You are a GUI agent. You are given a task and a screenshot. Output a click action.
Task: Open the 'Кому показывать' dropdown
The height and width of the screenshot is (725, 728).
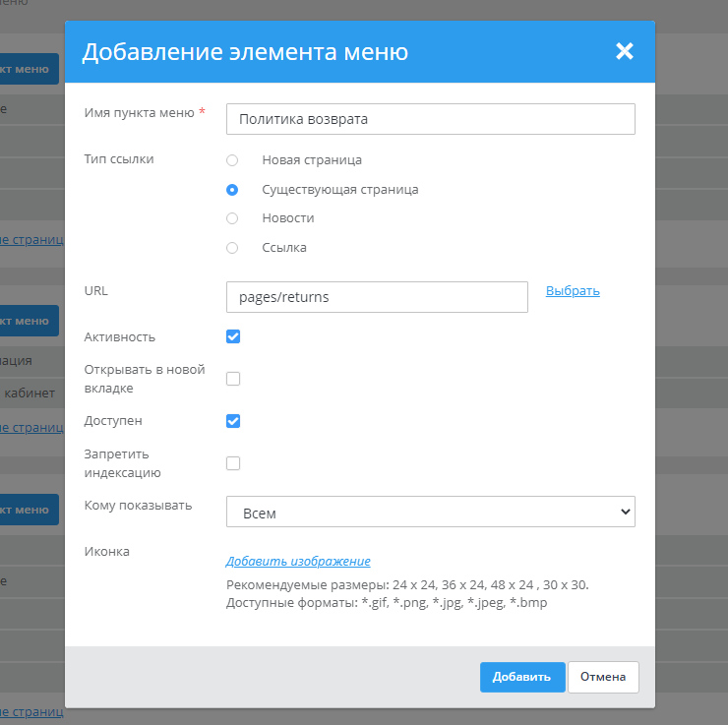tap(430, 512)
